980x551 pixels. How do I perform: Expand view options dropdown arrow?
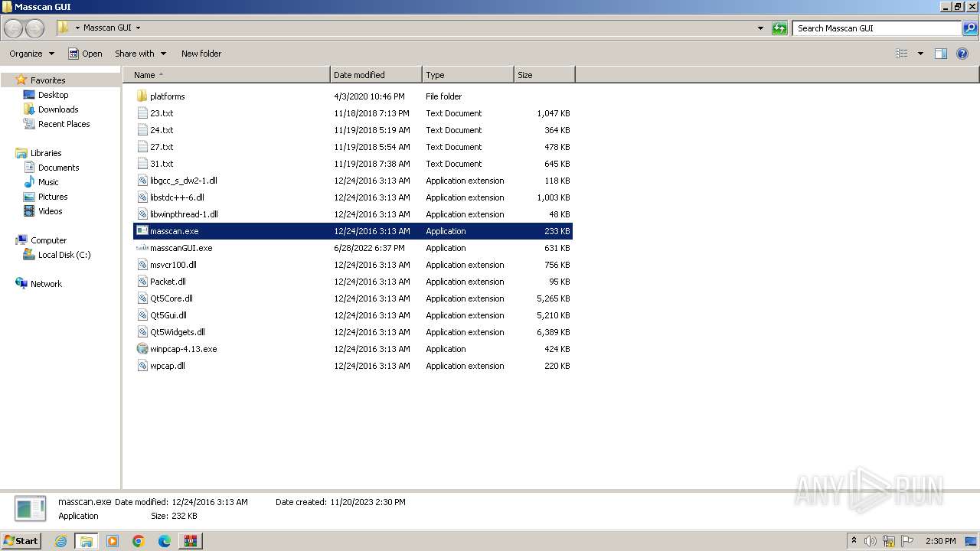920,54
